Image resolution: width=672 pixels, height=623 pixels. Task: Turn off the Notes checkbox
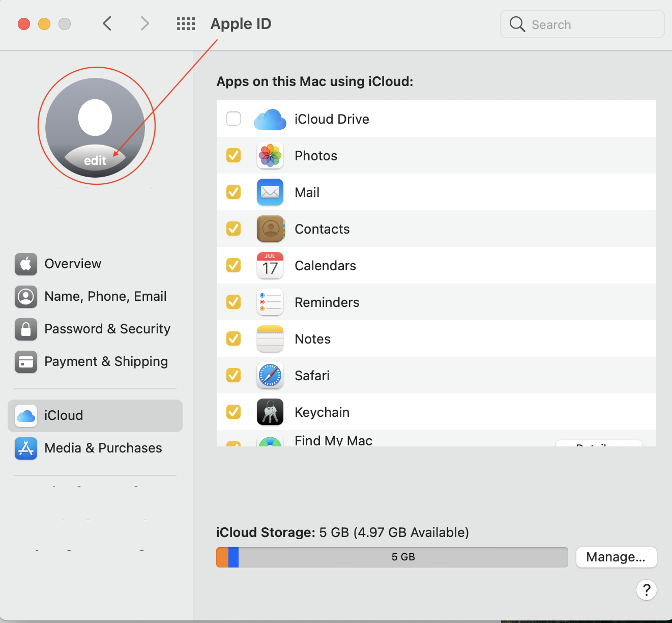pos(233,338)
